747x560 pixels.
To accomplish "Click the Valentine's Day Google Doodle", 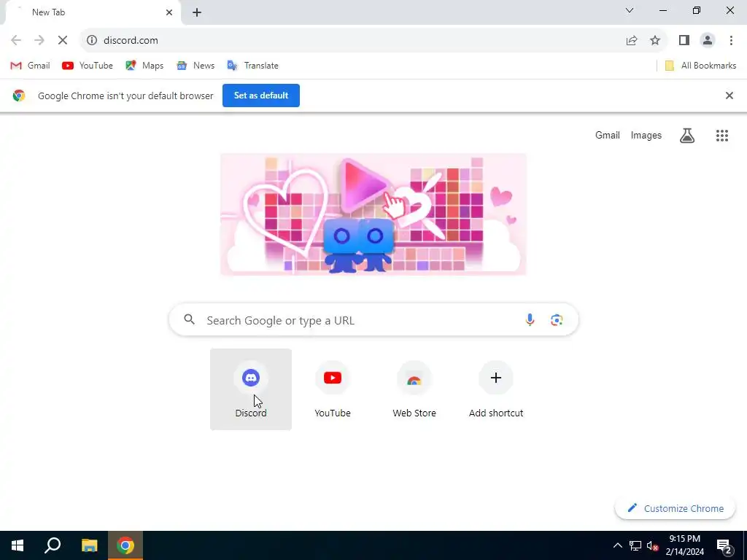I will click(373, 214).
